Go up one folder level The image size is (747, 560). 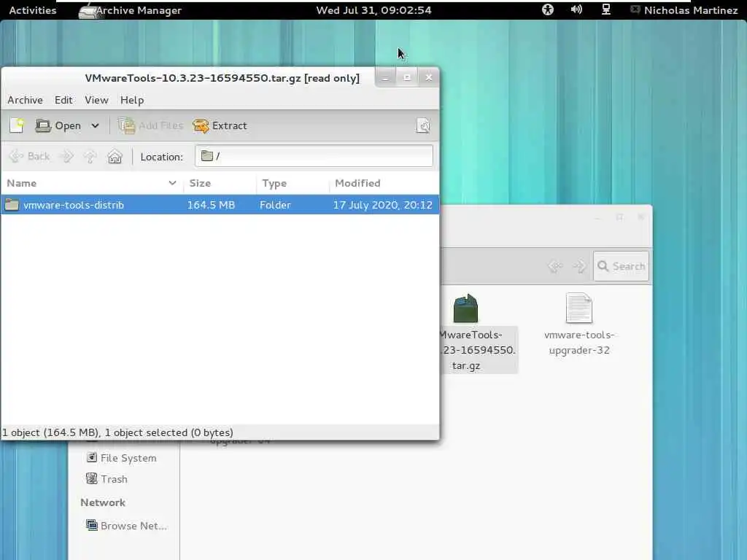90,156
